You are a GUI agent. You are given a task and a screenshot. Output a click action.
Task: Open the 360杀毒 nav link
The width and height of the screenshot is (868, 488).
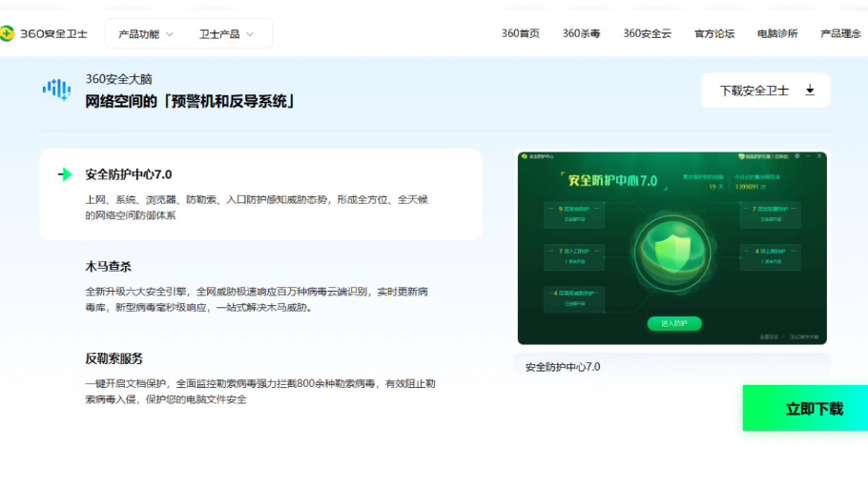point(581,33)
